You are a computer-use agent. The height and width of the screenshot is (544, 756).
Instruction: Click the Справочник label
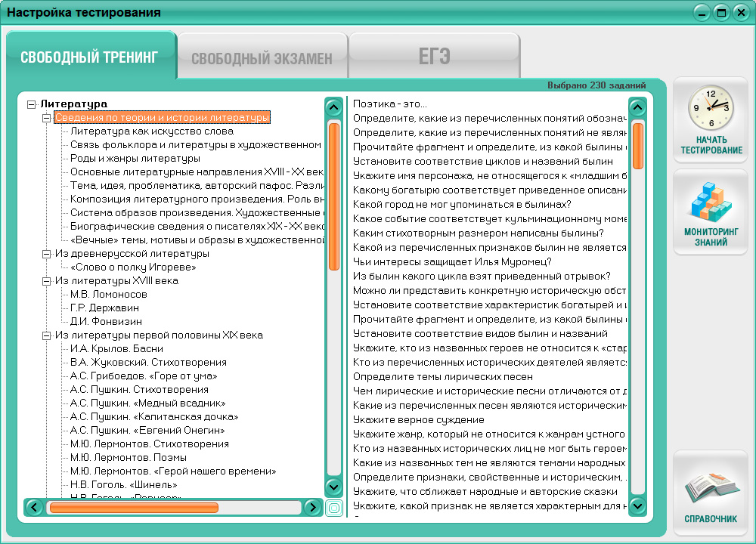[711, 519]
